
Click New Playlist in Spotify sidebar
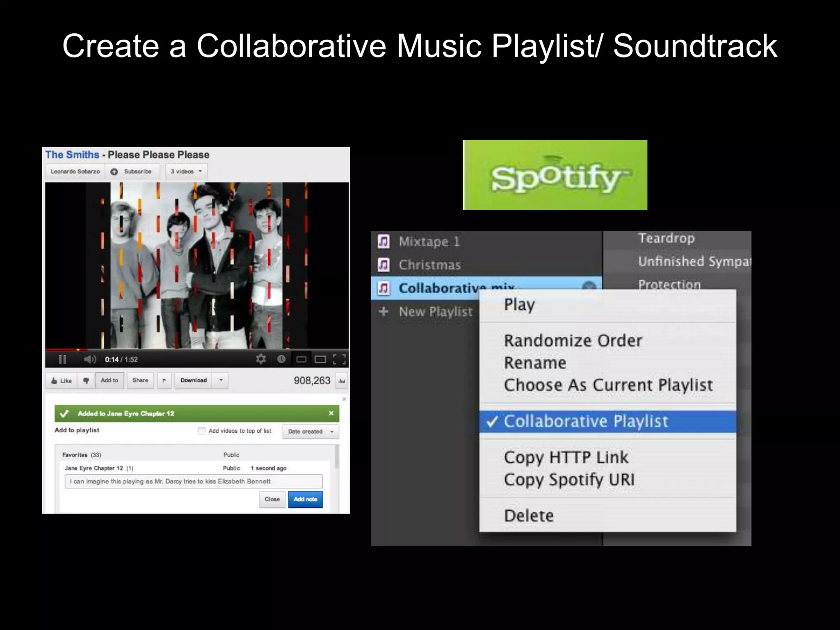pyautogui.click(x=436, y=312)
